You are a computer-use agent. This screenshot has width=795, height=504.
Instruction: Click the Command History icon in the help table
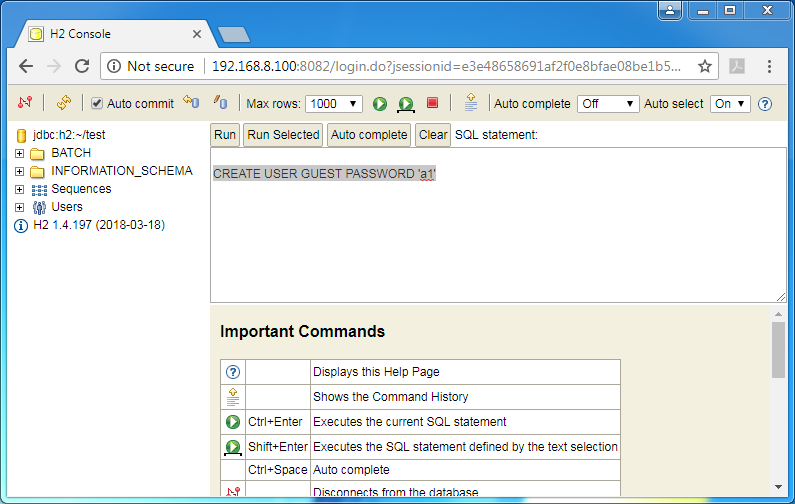(x=233, y=397)
